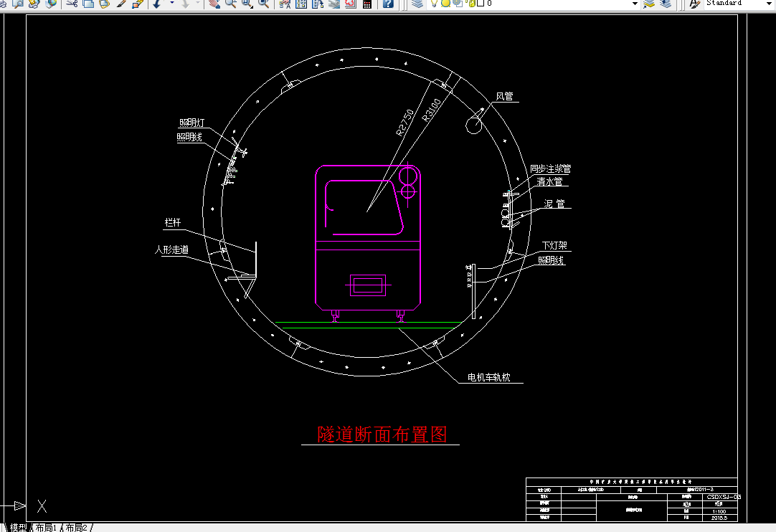
Task: Select the 同步注浆管 label
Action: pos(550,168)
